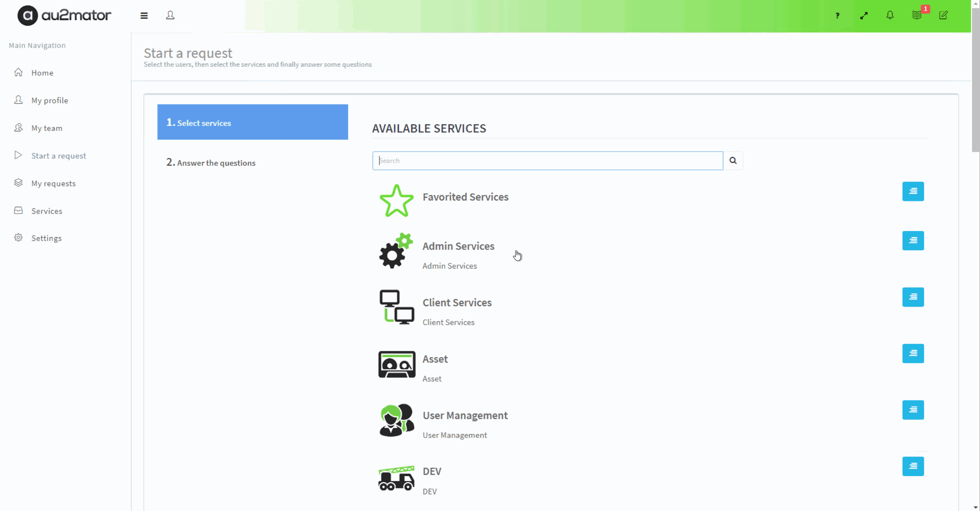Open the Services navigation item
The height and width of the screenshot is (511, 980).
[x=47, y=211]
